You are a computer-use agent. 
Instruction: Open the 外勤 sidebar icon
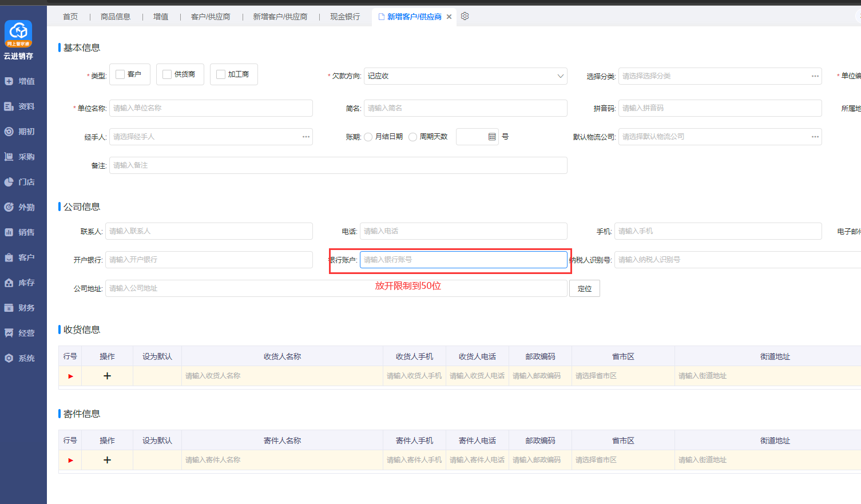(9, 207)
